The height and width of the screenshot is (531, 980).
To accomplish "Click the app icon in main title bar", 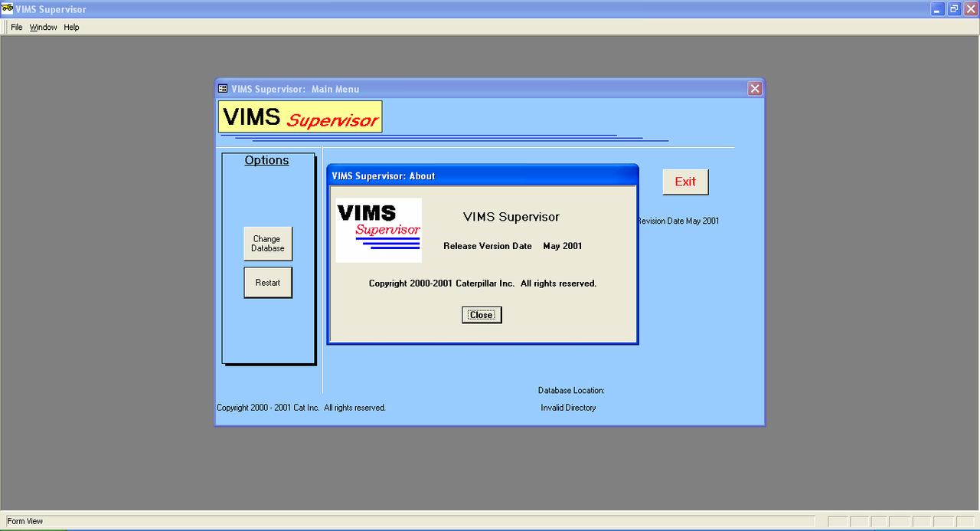I will coord(8,9).
